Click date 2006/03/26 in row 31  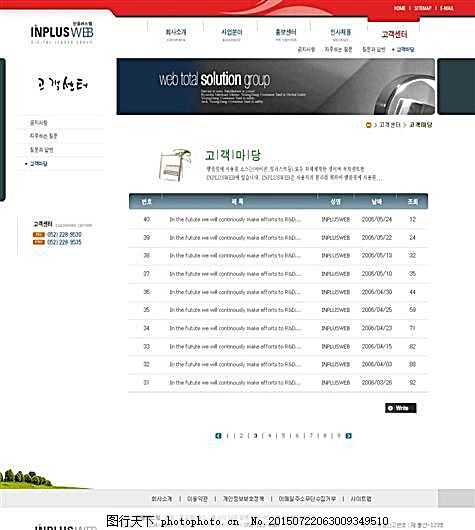377,383
